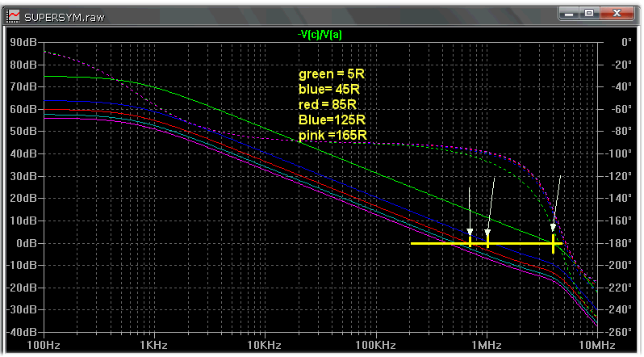This screenshot has height=357, width=644.
Task: Click the 100KHz frequency axis label
Action: [375, 345]
